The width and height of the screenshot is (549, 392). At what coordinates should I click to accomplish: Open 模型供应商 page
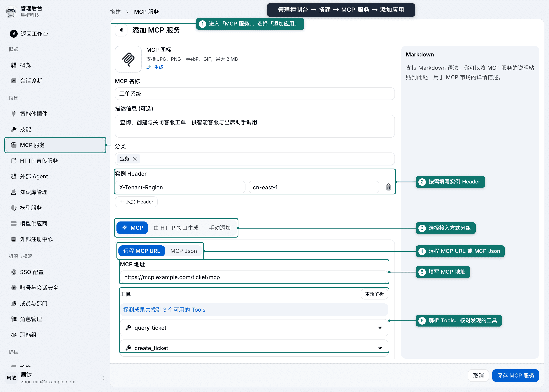pyautogui.click(x=55, y=223)
